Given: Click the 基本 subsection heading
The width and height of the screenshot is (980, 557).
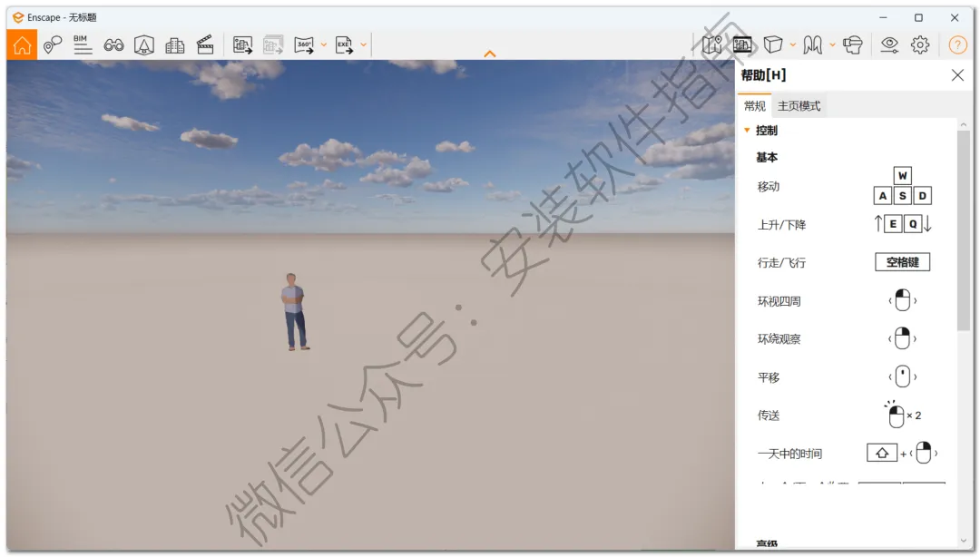Looking at the screenshot, I should pos(767,158).
